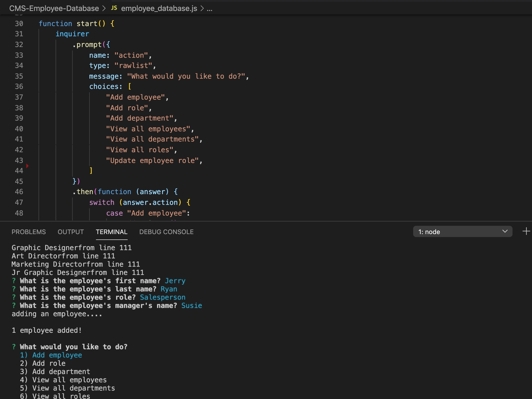The image size is (532, 399).
Task: Click the "rawlist" string on line 34
Action: 133,66
